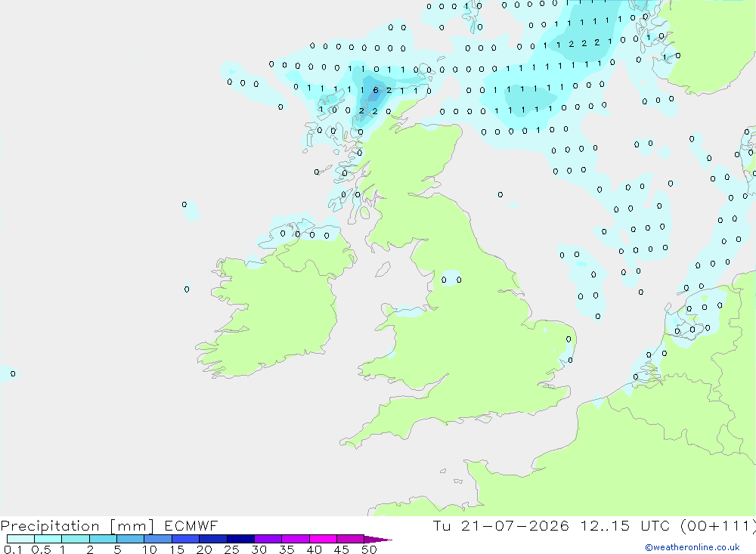Viewport: 756px width, 554px height.
Task: Select the 35–40 mm violet legend swatch
Action: point(296,539)
